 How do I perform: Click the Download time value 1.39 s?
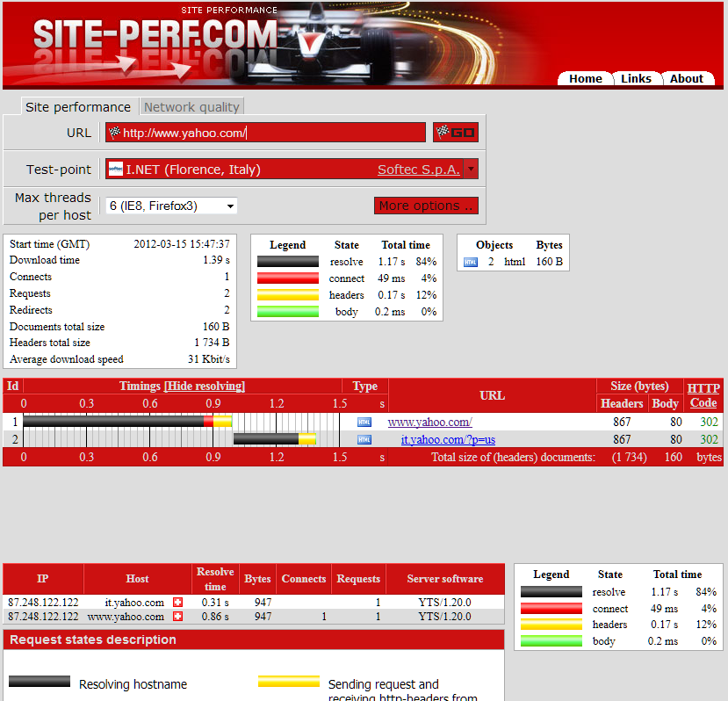pyautogui.click(x=216, y=260)
